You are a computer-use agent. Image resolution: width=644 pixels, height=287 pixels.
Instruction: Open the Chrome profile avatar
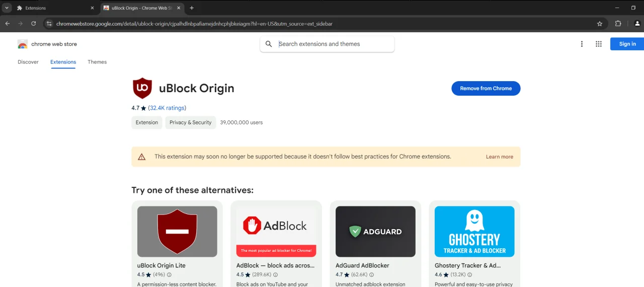click(637, 24)
